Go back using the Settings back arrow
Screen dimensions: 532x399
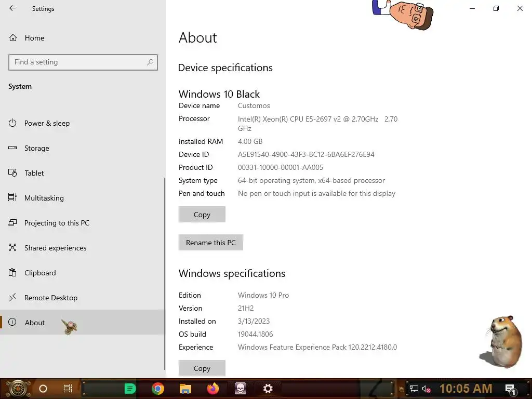point(12,8)
